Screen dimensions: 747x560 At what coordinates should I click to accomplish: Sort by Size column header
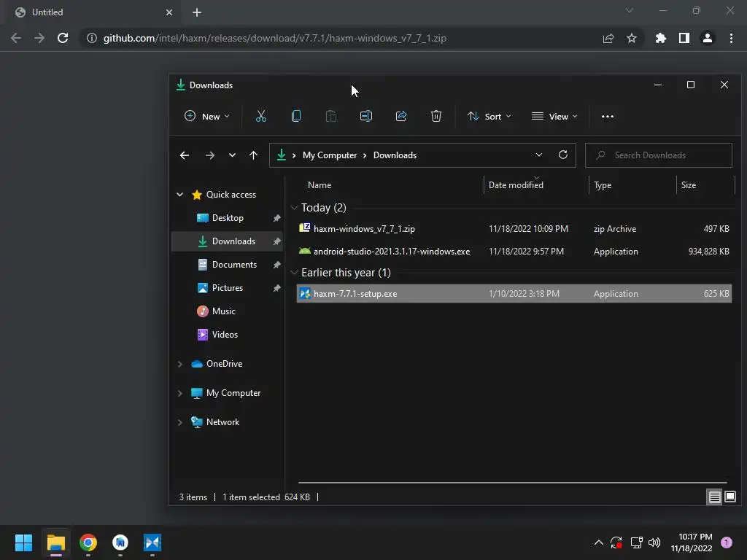point(689,185)
